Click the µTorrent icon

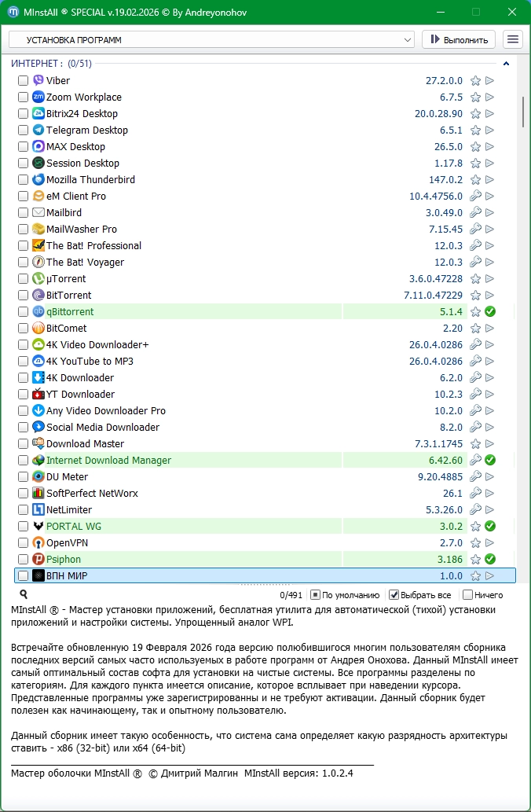(x=38, y=278)
